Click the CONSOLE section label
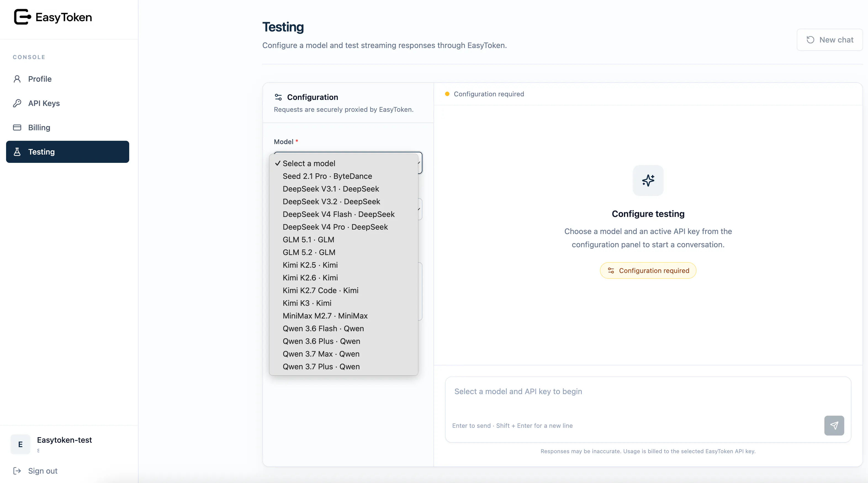This screenshot has width=868, height=483. coord(29,57)
